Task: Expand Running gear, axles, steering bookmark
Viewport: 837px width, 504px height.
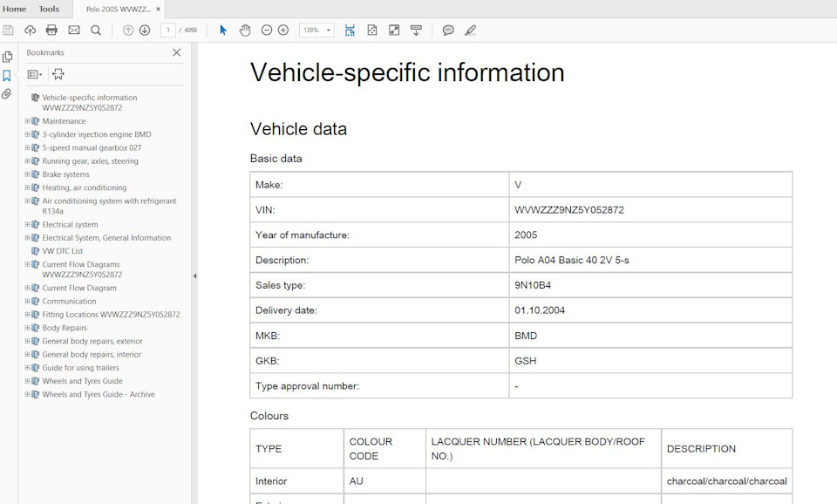Action: pos(27,161)
